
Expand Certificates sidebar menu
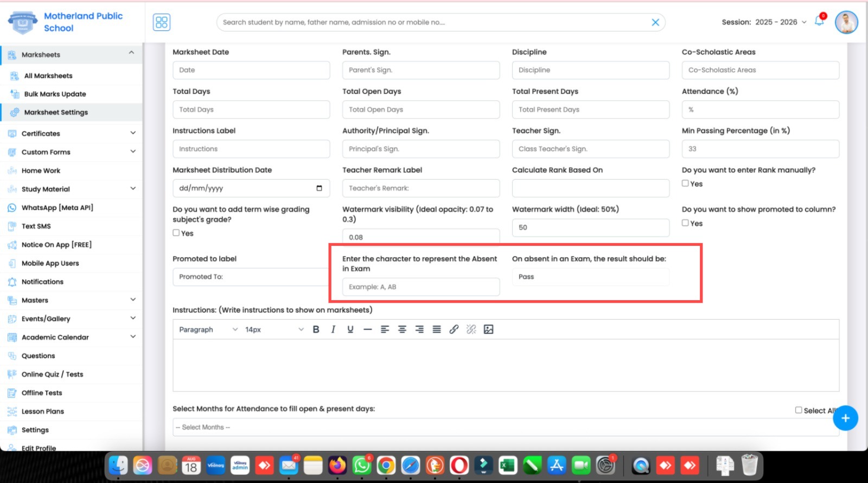tap(133, 133)
